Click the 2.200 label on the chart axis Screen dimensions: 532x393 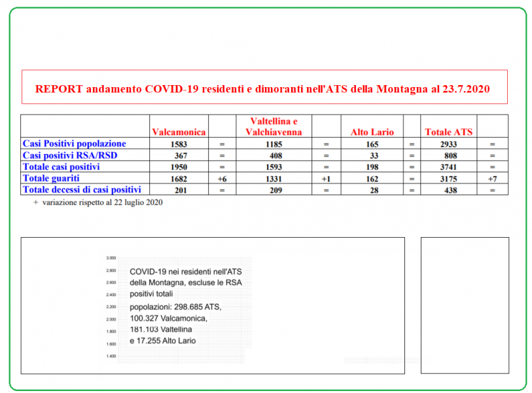pyautogui.click(x=111, y=307)
